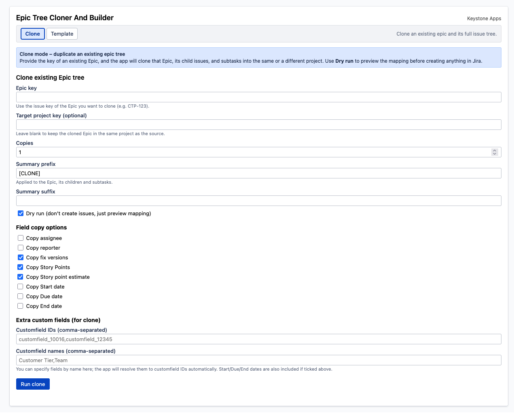Focus the Summary suffix text box
Viewport: 514px width, 420px height.
tap(258, 201)
